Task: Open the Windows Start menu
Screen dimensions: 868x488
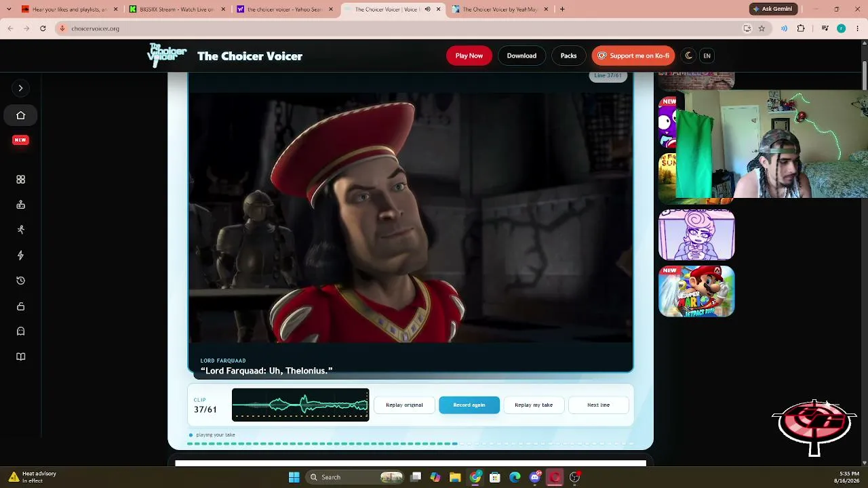Action: point(294,477)
